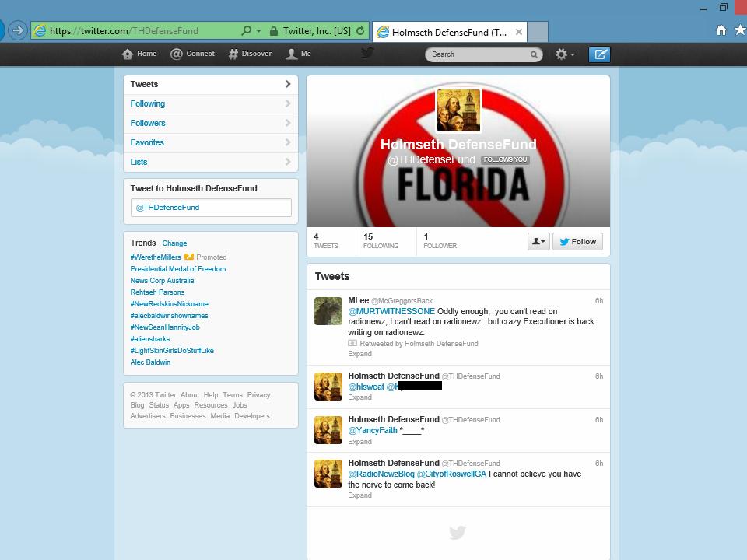Click the compose new tweet icon

[x=599, y=54]
